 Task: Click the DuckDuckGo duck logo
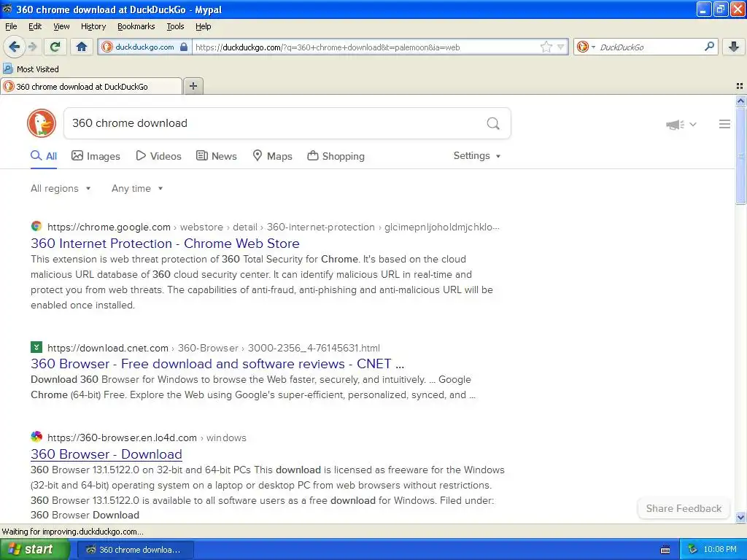(x=42, y=123)
